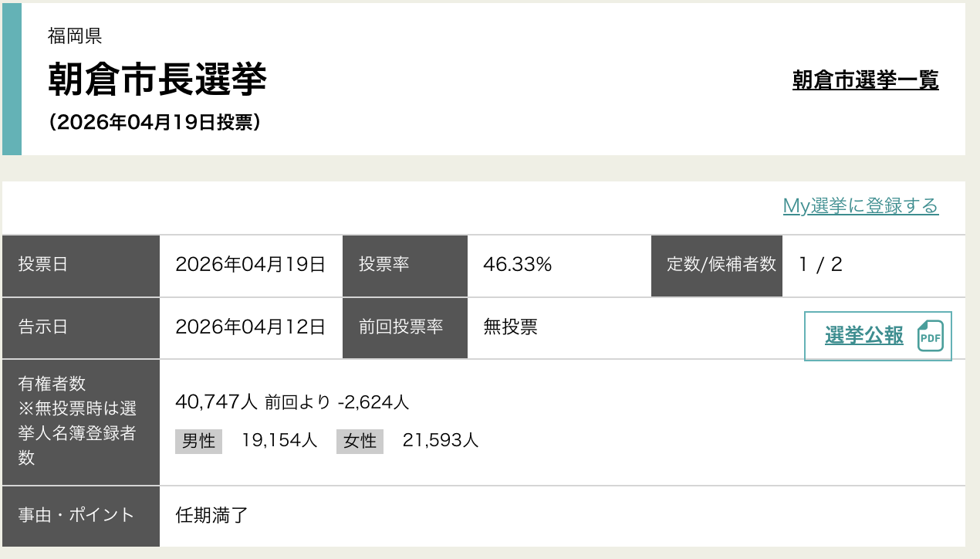Open the 朝倉市選挙一覧 link
Screen dimensions: 980x559
click(x=865, y=80)
